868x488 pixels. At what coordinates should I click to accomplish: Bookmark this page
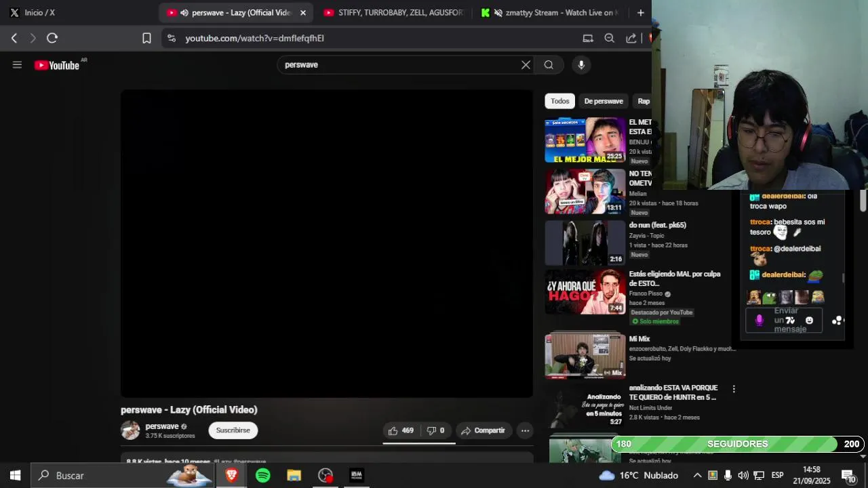pyautogui.click(x=146, y=38)
